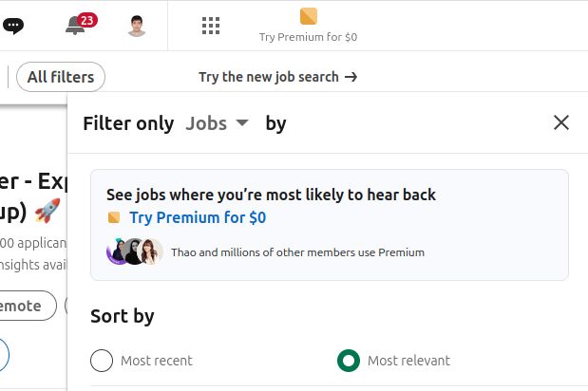This screenshot has width=588, height=391.
Task: Open the apps grid menu
Action: coord(211,26)
